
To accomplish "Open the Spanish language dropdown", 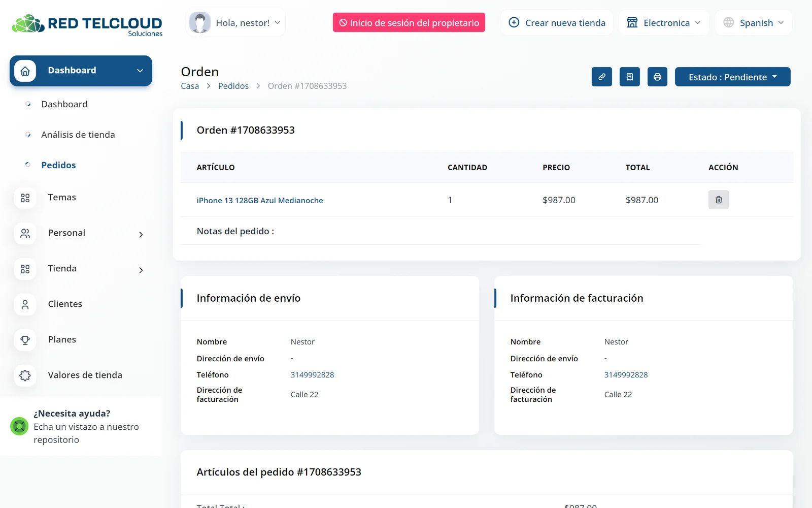I will pyautogui.click(x=754, y=23).
